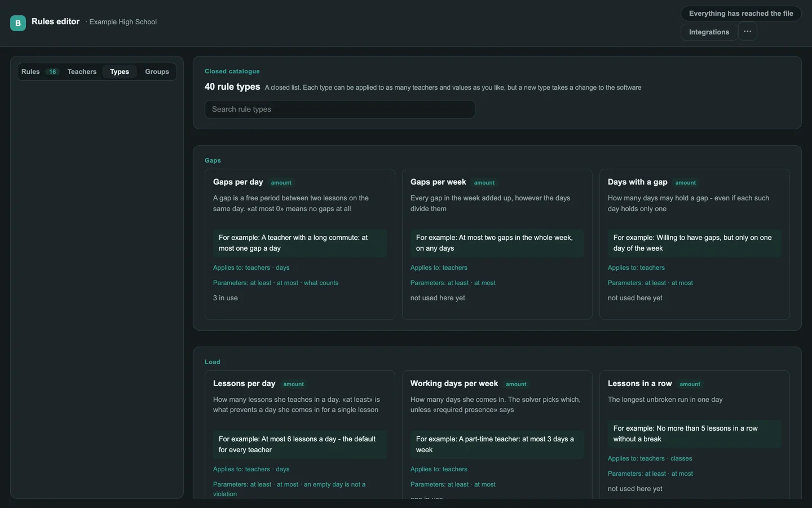Click the 'No more than 5 lessons' example

[695, 433]
